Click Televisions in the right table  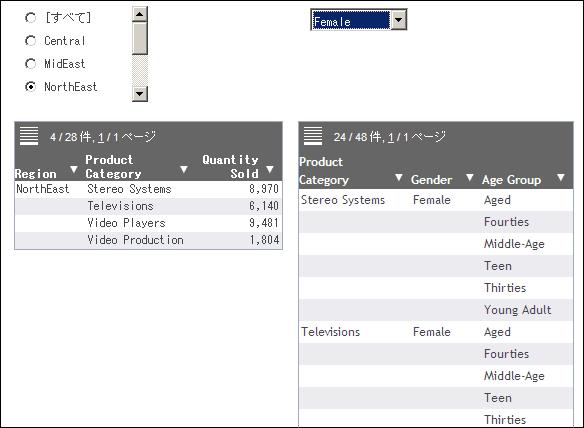click(330, 332)
